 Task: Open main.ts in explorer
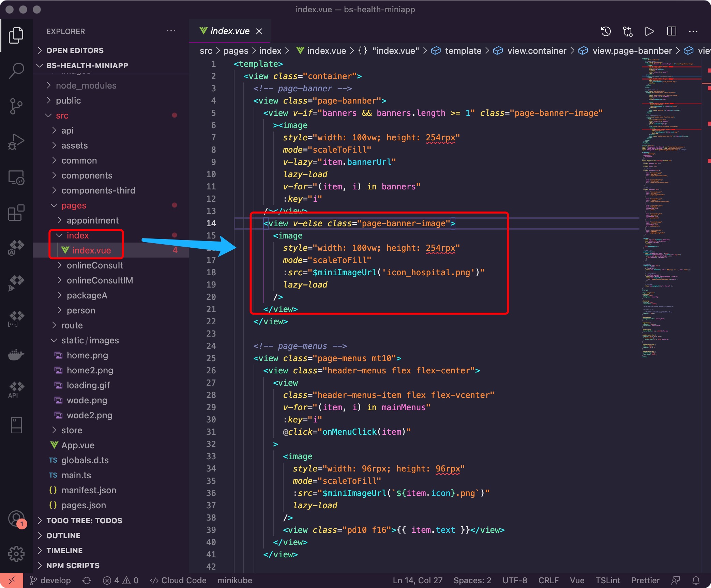point(111,475)
